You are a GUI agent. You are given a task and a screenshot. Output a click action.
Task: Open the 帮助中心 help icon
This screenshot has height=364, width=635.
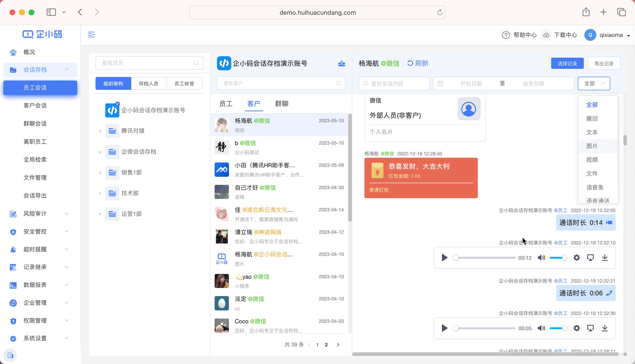(506, 35)
